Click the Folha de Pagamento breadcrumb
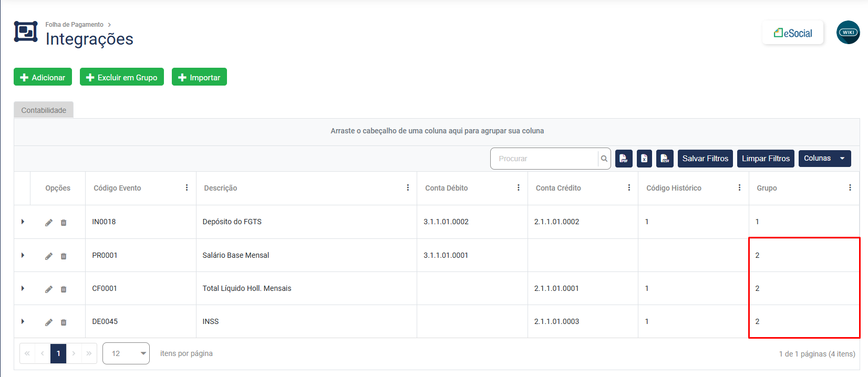 74,25
